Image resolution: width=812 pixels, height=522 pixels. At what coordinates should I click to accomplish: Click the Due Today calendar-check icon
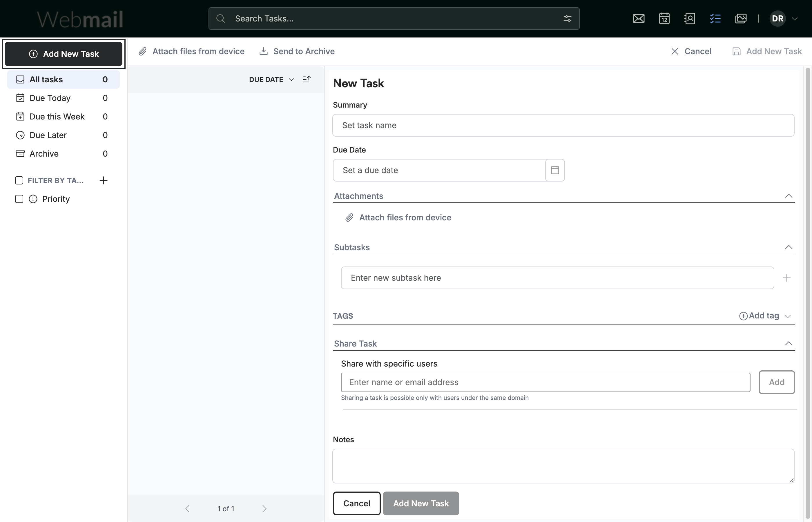click(x=20, y=98)
